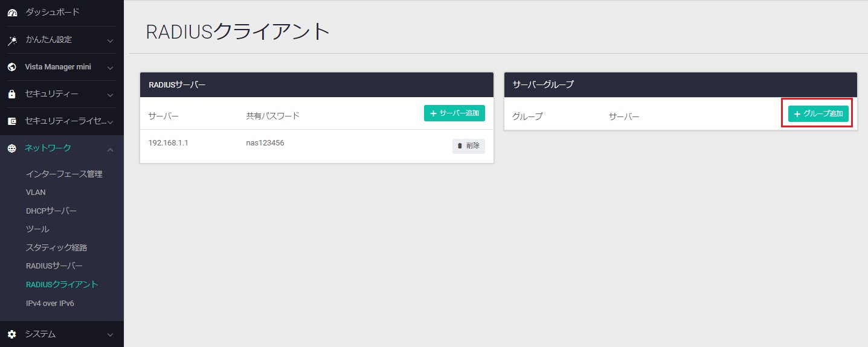Open the セキュリティー menu label

click(x=51, y=94)
